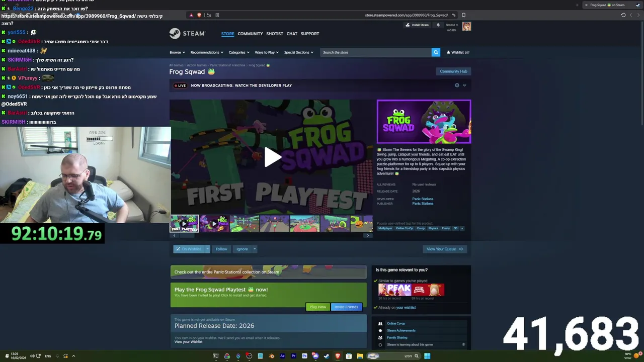Click the microphone icon in system tray
644x362 pixels.
point(57,356)
